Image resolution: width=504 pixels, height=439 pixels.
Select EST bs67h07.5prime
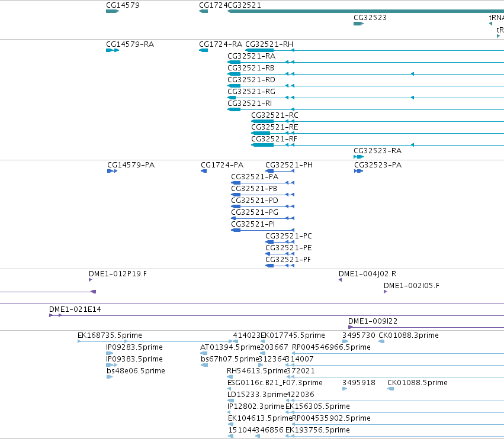[230, 359]
